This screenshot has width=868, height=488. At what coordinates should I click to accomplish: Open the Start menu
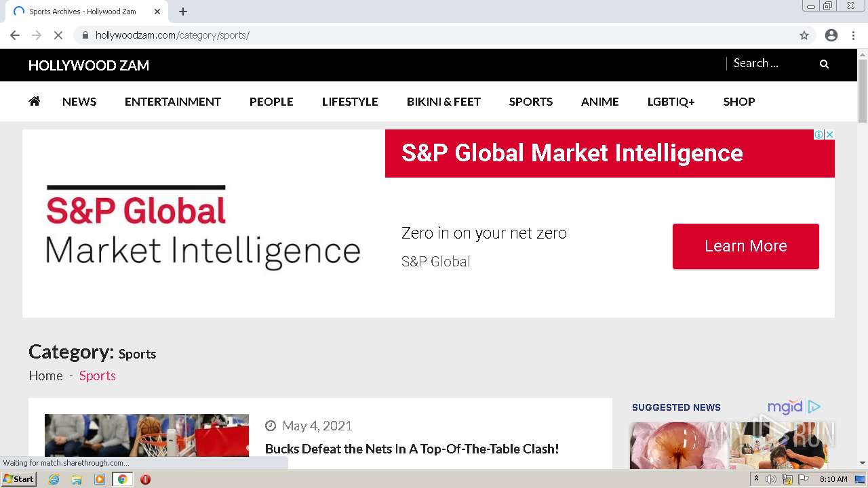pos(18,479)
